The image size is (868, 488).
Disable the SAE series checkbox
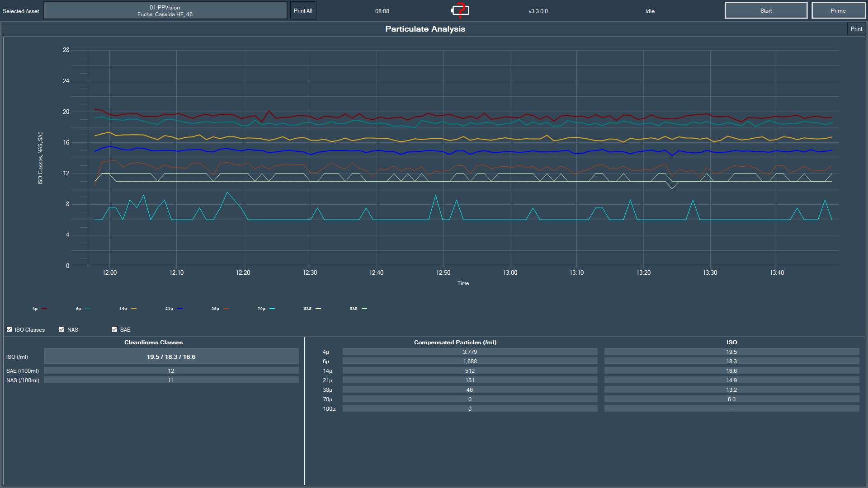coord(115,329)
